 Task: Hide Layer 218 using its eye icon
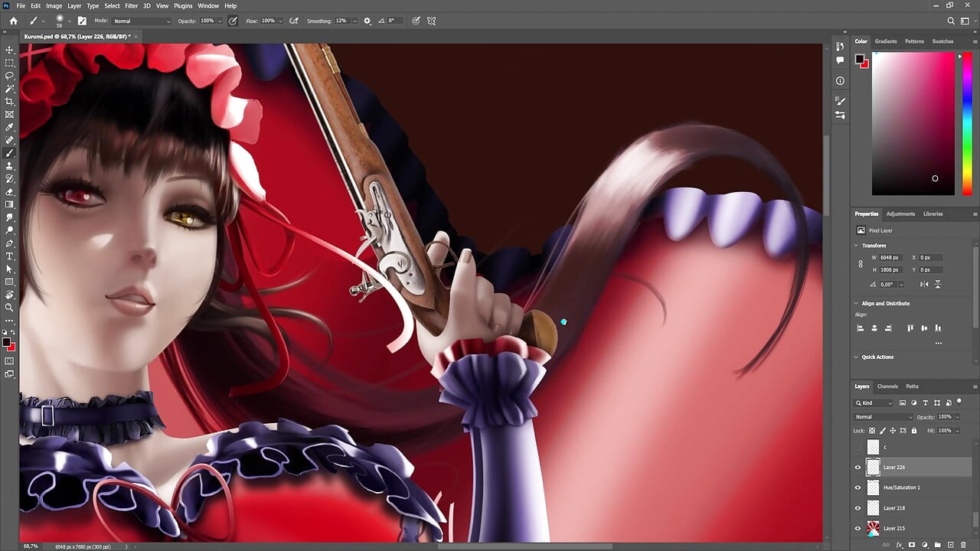pyautogui.click(x=857, y=508)
